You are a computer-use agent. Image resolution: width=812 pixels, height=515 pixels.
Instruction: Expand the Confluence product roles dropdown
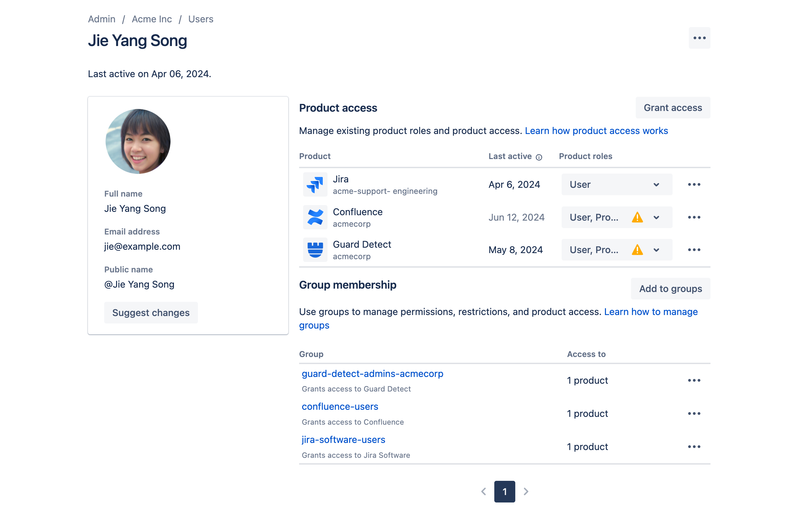tap(656, 217)
